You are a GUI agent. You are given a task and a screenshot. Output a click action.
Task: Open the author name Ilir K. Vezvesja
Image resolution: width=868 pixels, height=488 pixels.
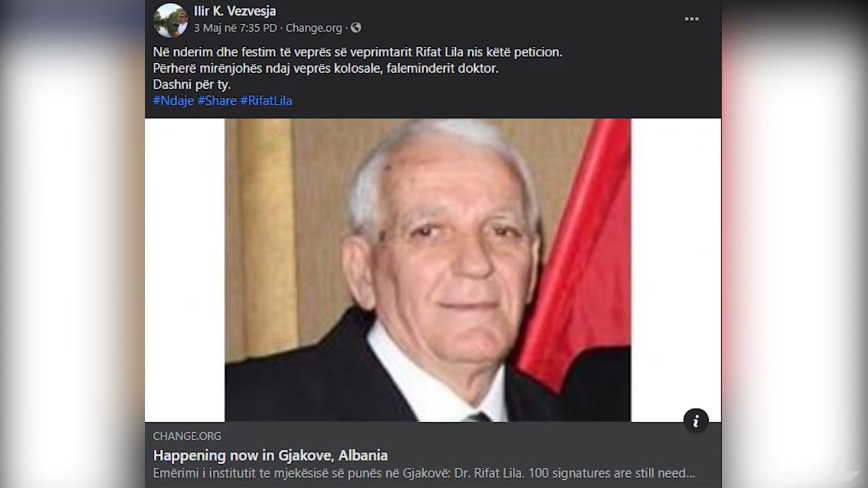[x=235, y=11]
